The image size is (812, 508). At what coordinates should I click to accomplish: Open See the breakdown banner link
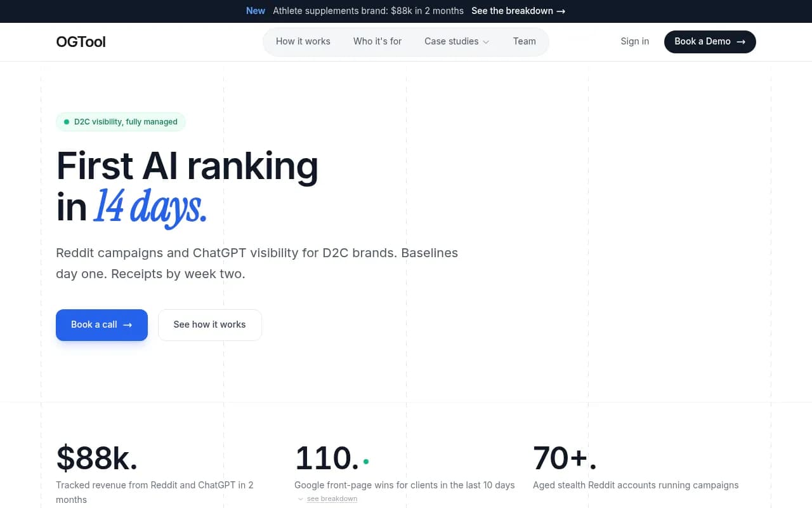coord(518,11)
